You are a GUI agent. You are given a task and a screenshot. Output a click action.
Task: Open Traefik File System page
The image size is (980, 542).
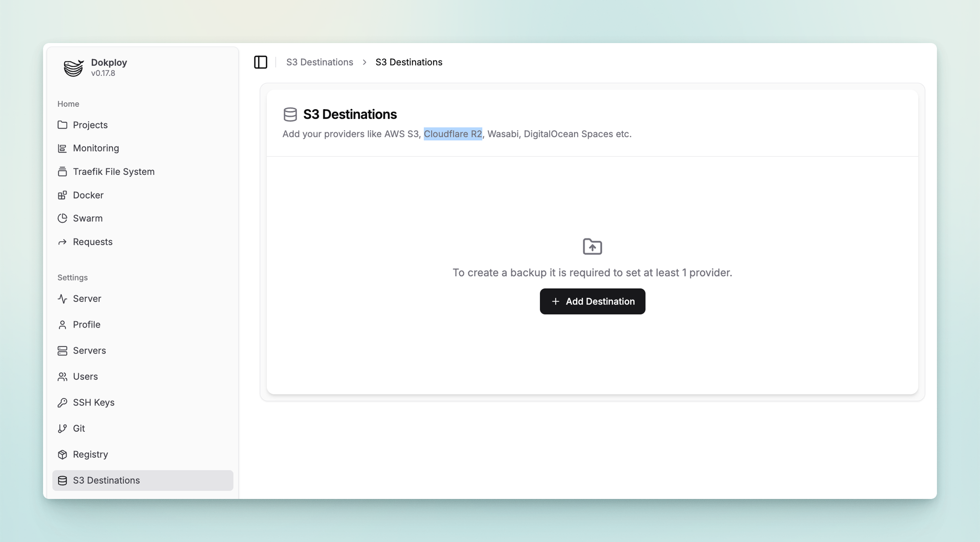[x=113, y=172]
